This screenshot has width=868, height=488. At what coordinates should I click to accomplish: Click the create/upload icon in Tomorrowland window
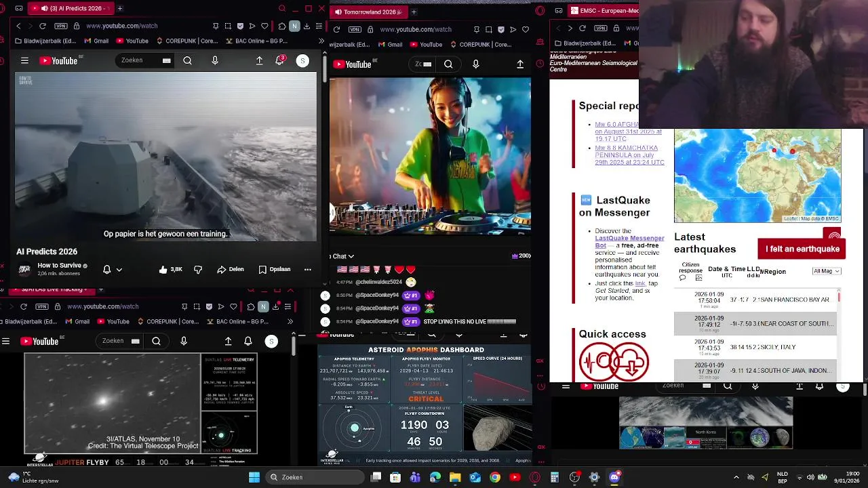(x=520, y=64)
